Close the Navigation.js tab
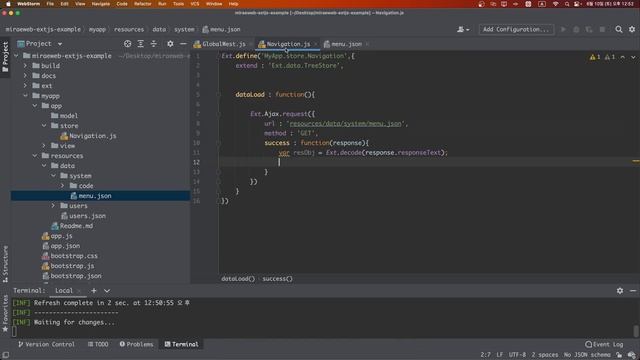 click(x=316, y=44)
